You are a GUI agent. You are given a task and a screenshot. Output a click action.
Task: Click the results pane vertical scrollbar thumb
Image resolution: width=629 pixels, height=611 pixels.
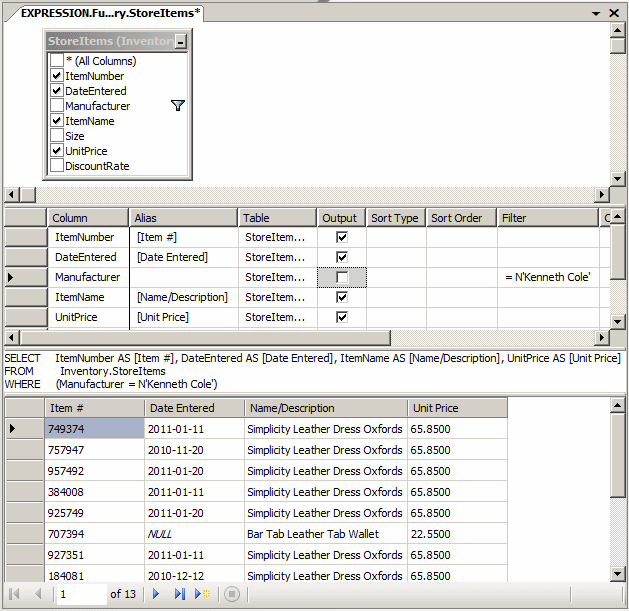point(618,456)
